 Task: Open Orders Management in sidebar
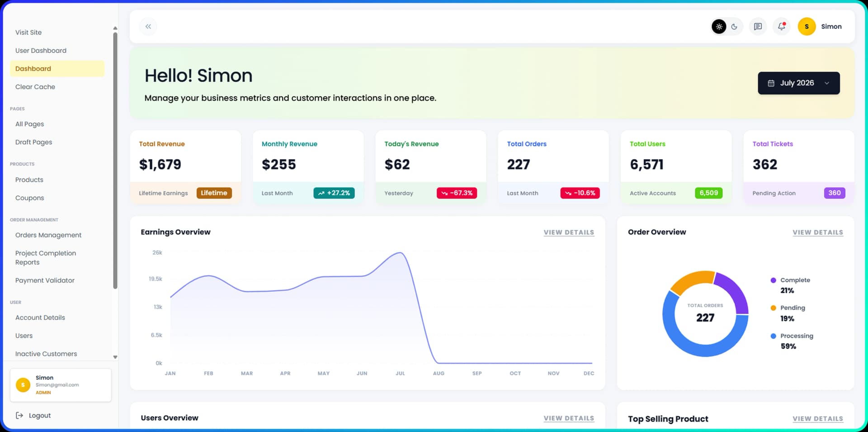tap(48, 235)
